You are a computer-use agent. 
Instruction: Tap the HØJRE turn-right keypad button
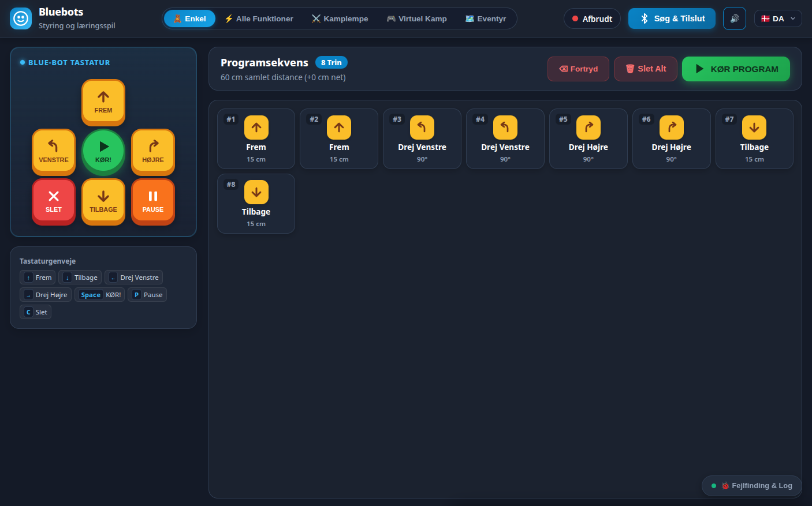point(153,152)
